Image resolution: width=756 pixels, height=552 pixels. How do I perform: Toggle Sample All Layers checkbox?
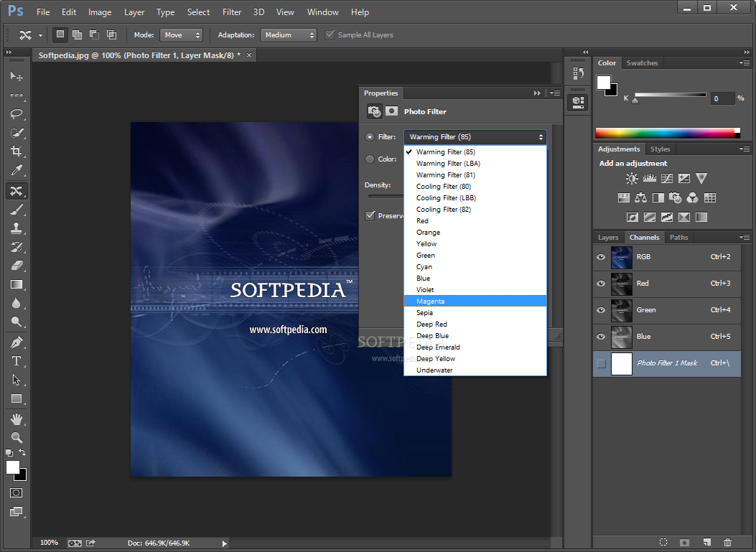(x=330, y=34)
